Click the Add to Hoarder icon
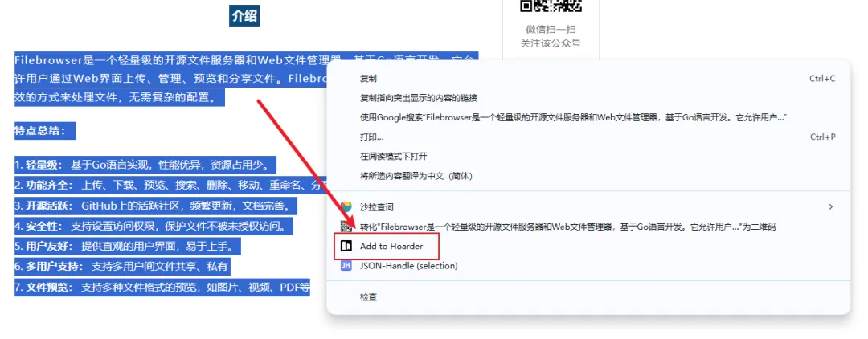The image size is (868, 339). pos(346,246)
